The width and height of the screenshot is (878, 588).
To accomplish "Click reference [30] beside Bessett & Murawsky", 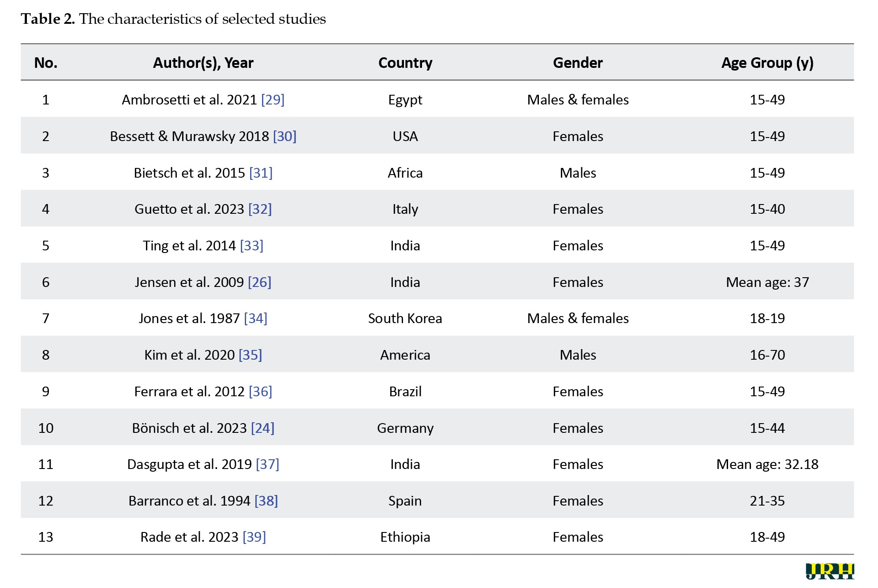I will [x=284, y=136].
